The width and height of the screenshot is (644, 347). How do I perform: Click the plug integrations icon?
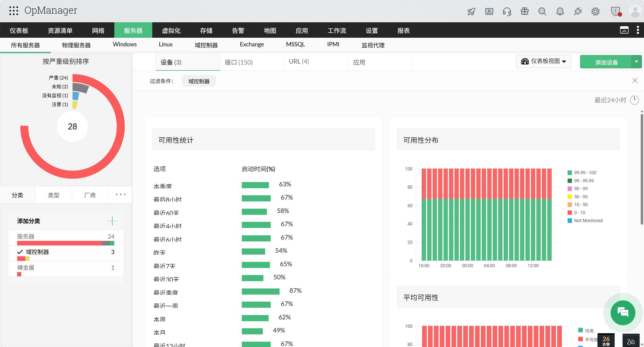pos(578,11)
